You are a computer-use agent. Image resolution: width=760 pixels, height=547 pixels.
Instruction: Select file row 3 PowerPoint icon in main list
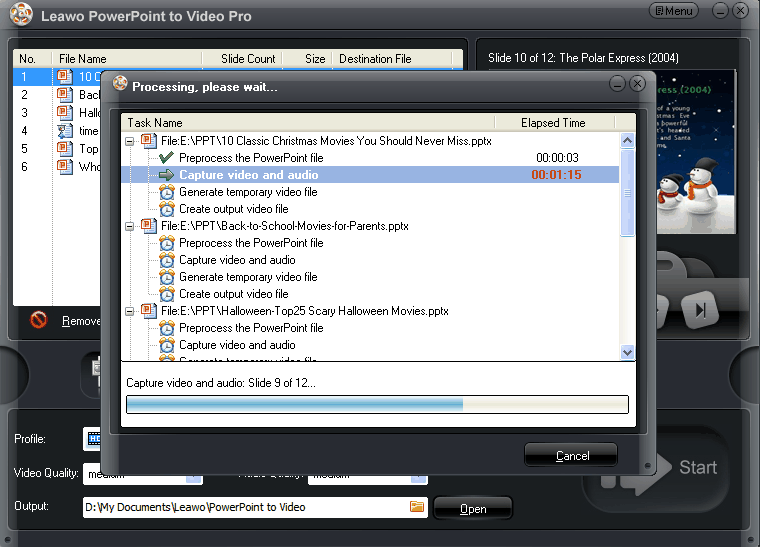coord(64,112)
